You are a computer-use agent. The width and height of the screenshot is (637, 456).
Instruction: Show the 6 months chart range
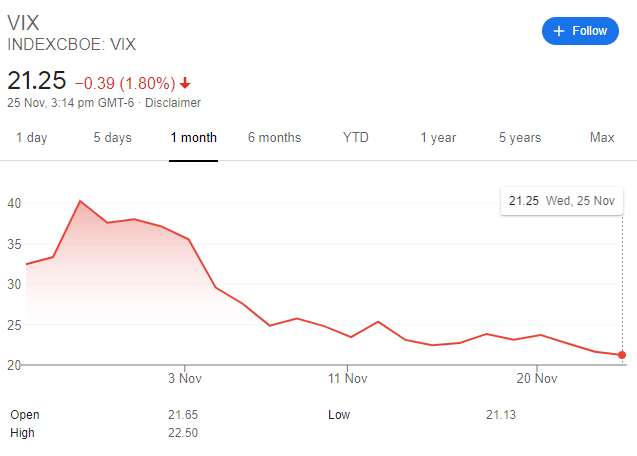(274, 137)
